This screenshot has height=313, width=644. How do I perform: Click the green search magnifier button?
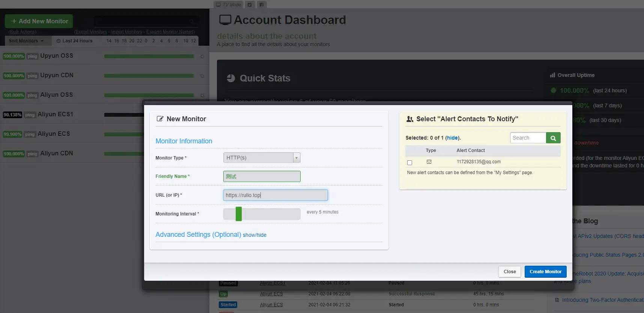553,138
